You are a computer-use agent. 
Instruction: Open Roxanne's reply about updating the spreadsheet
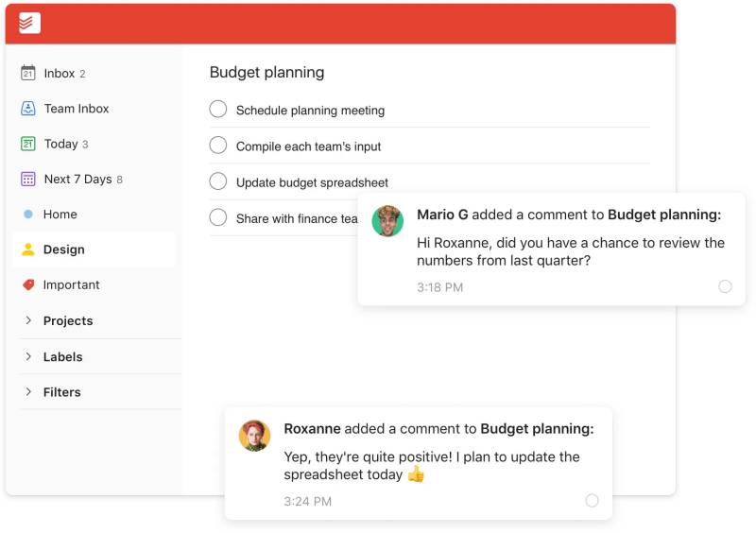(432, 466)
